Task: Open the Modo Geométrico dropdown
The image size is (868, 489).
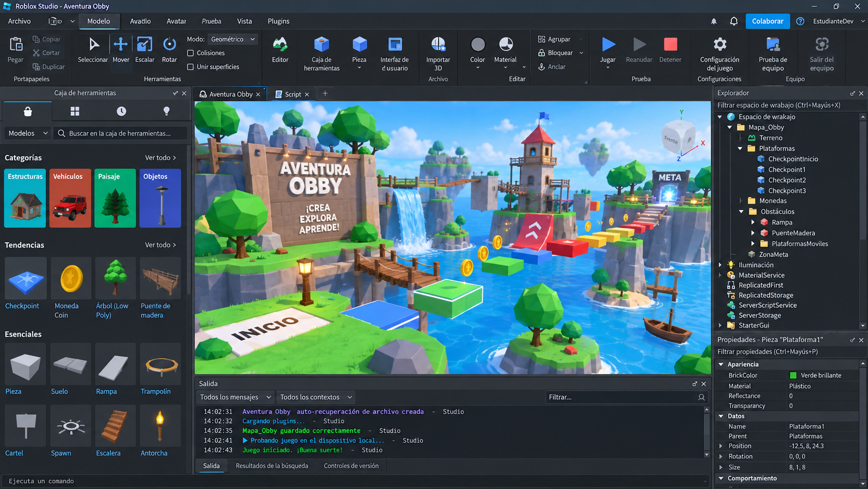Action: (233, 39)
